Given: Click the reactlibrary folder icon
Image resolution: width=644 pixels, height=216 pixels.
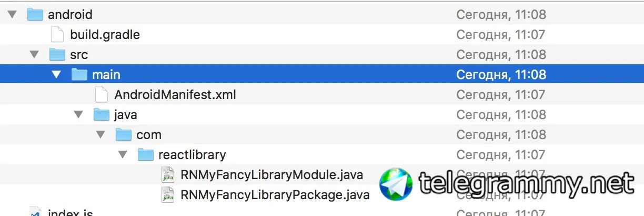Looking at the screenshot, I should (145, 155).
